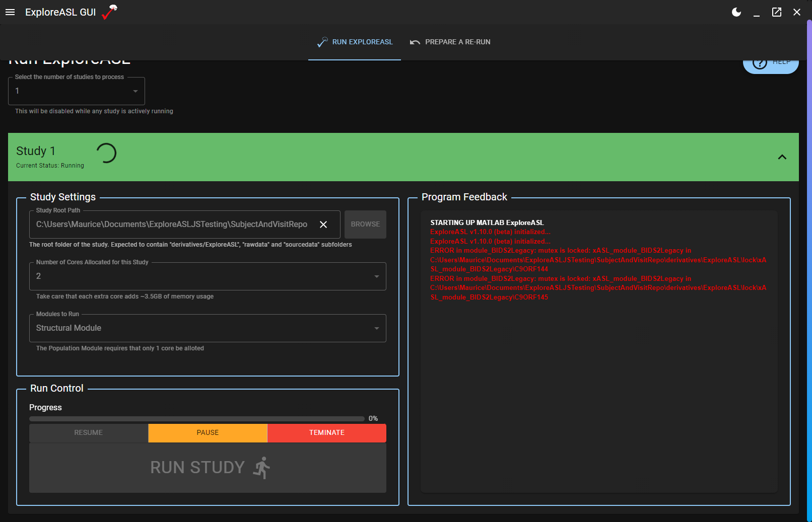Switch to the RUN EXPLOREASL tab
Image resolution: width=812 pixels, height=522 pixels.
click(354, 42)
